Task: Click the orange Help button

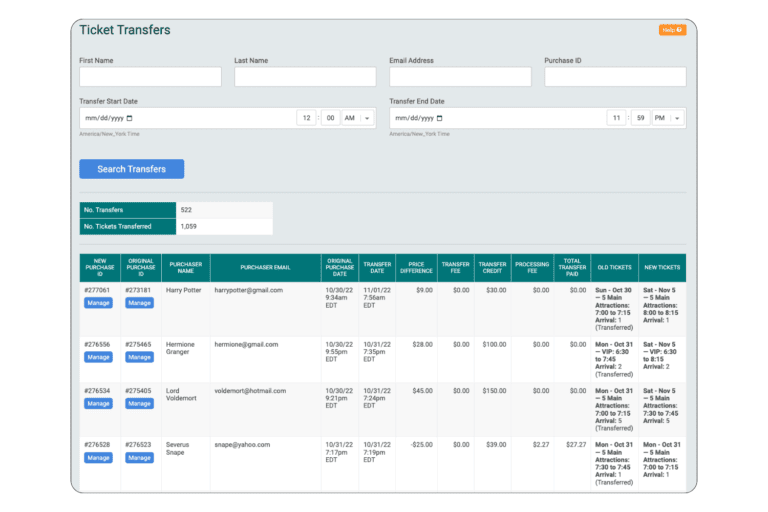Action: (x=672, y=30)
